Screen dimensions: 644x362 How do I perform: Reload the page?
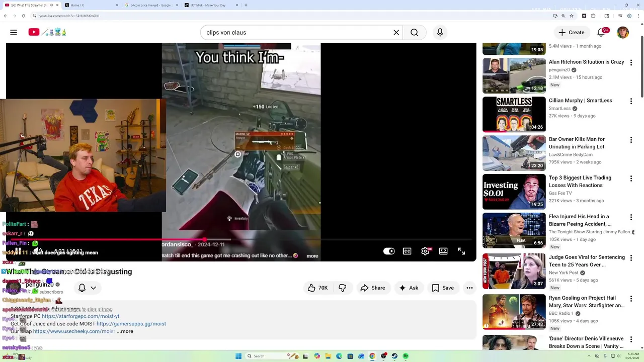click(23, 16)
